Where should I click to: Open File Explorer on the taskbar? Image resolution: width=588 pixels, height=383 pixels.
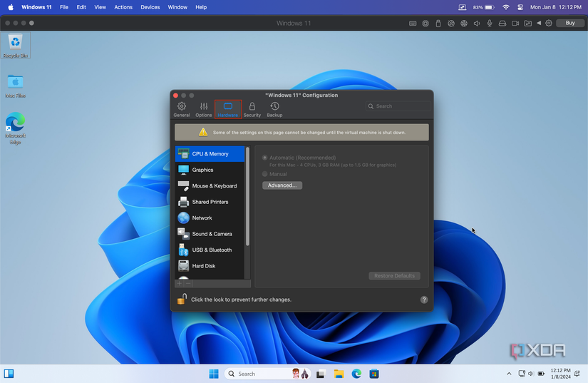339,374
